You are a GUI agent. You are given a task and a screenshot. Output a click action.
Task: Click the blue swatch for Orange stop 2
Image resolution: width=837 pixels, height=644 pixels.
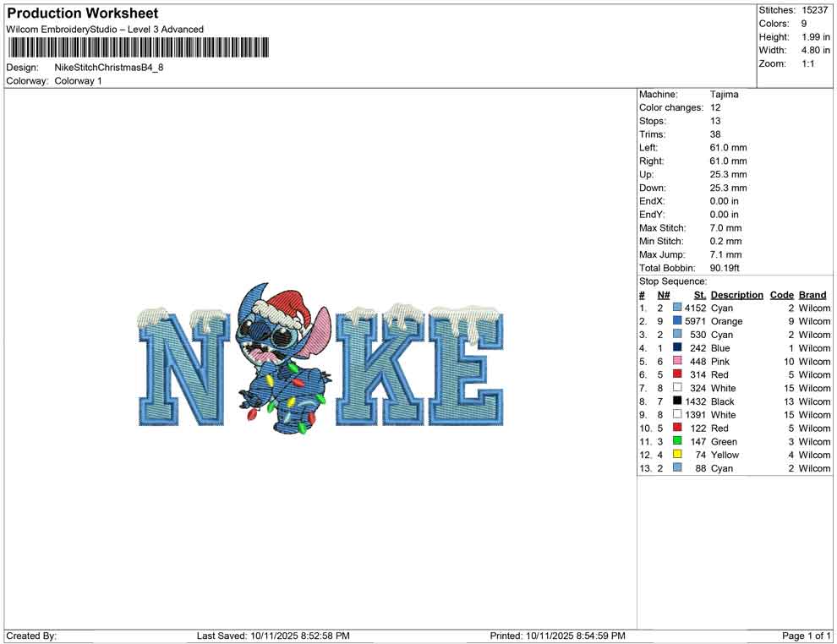click(x=677, y=320)
